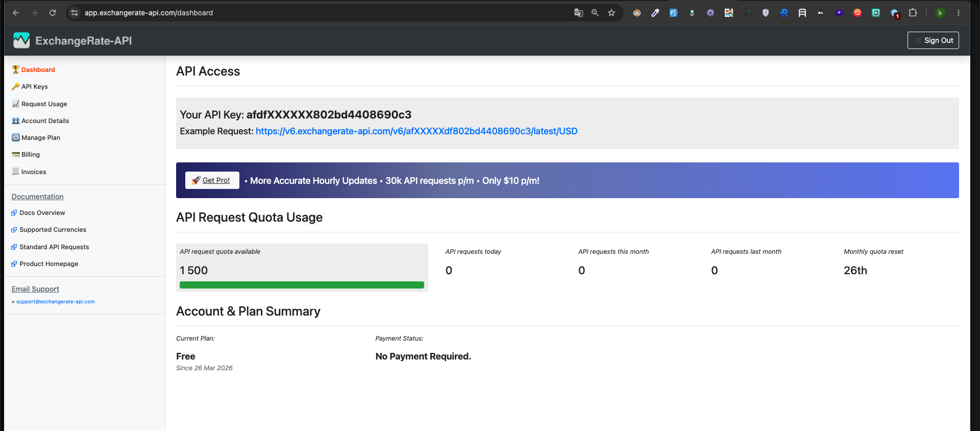Viewport: 980px width, 431px height.
Task: Click the API Request Quota Usage heading
Action: (x=250, y=218)
